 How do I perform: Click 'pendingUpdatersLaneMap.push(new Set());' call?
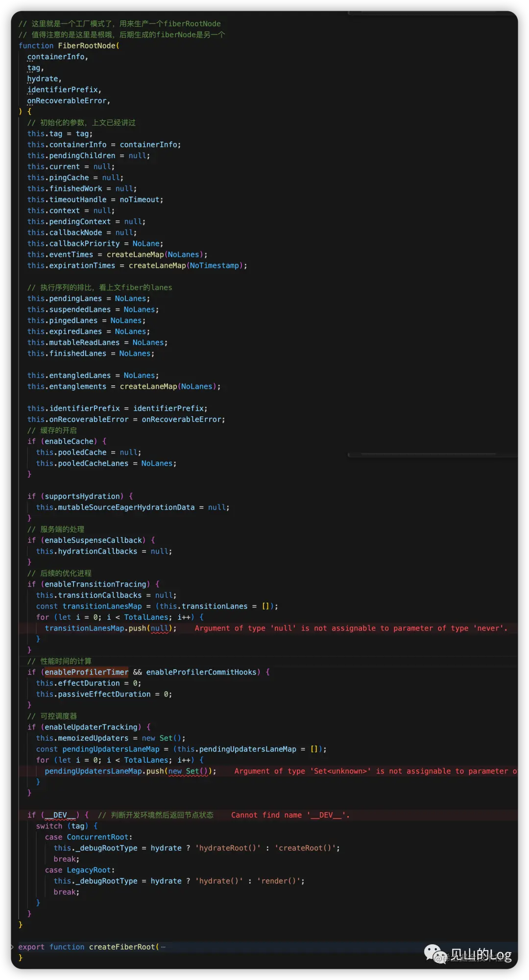coord(130,771)
